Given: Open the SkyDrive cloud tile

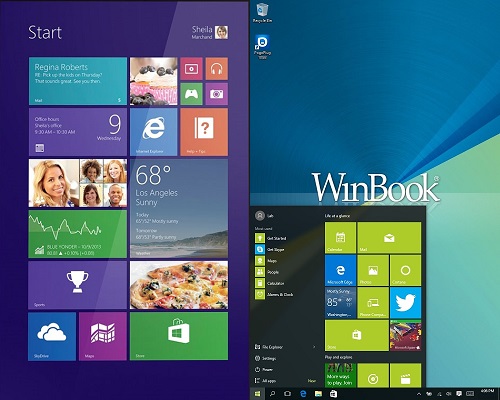Looking at the screenshot, I should [x=52, y=336].
